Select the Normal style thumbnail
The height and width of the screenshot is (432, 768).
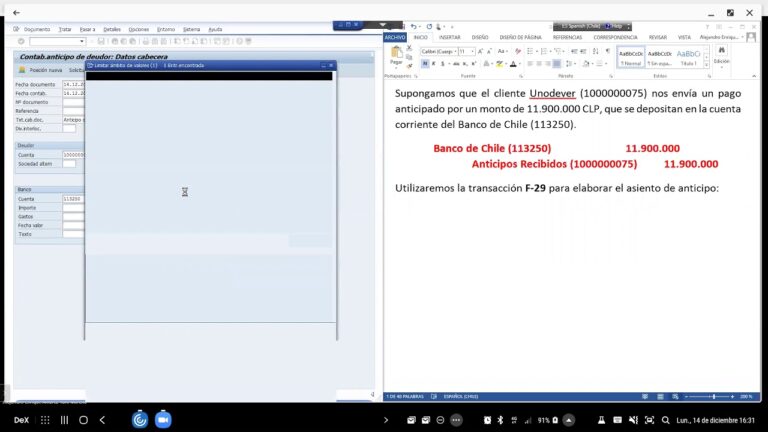631,57
